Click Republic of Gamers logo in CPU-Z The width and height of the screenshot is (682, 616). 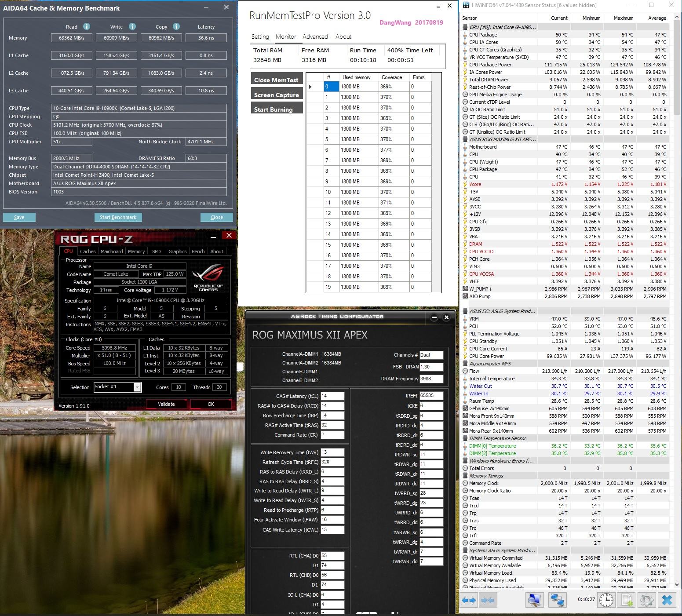click(208, 277)
